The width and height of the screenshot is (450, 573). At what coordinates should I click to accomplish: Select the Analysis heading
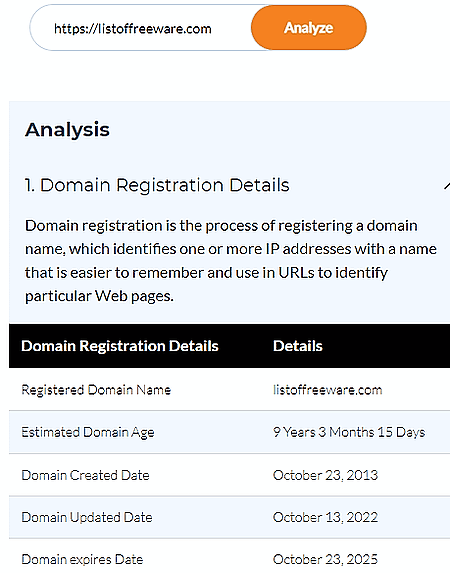(x=67, y=130)
